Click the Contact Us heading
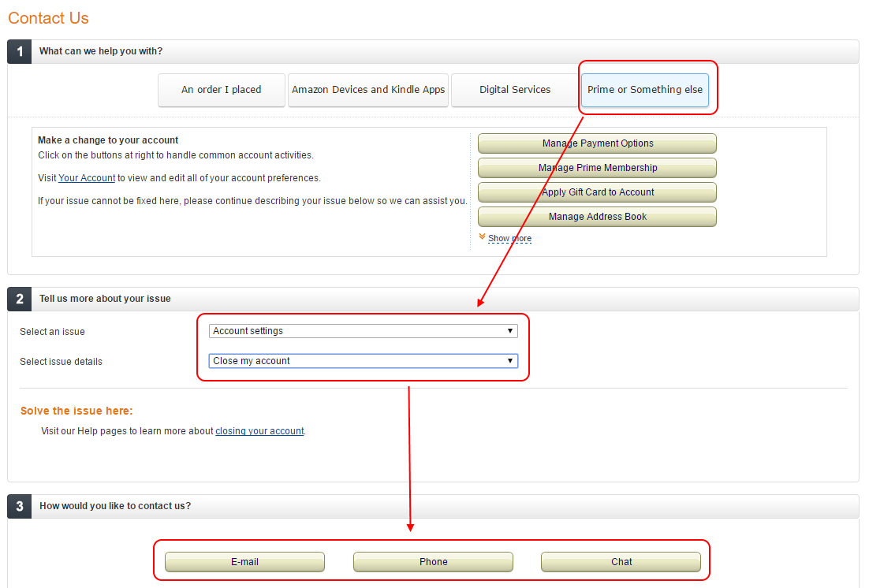This screenshot has width=869, height=588. click(48, 18)
